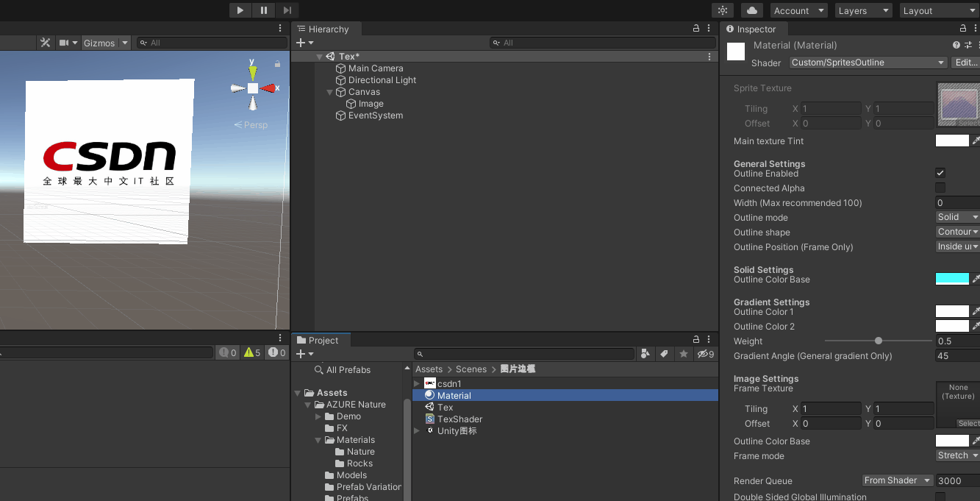This screenshot has height=501, width=980.
Task: Toggle the Project panel lock icon
Action: (x=696, y=340)
